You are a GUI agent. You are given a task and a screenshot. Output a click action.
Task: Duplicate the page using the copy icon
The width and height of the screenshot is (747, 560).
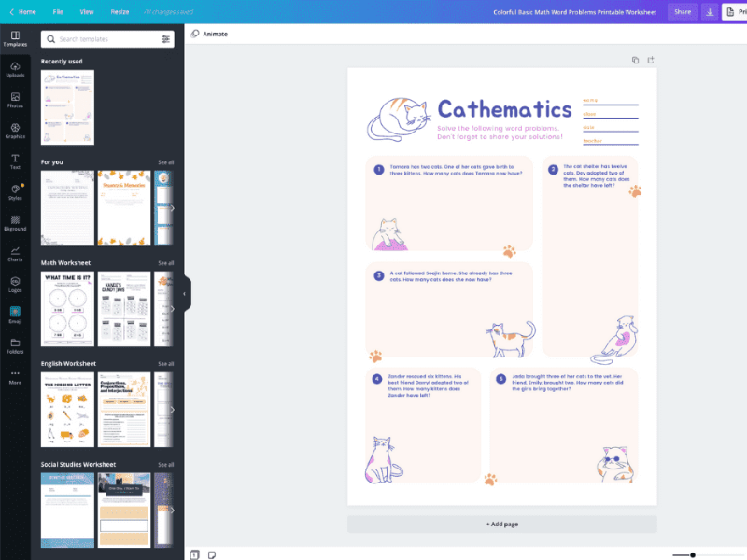pos(637,59)
